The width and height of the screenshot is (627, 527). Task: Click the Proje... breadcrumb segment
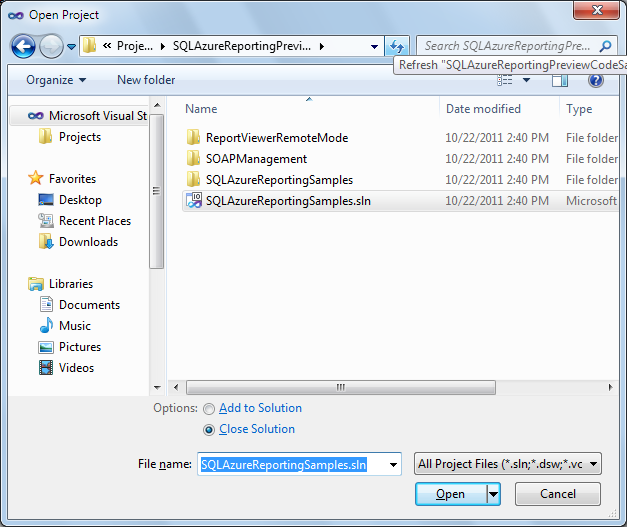click(135, 46)
